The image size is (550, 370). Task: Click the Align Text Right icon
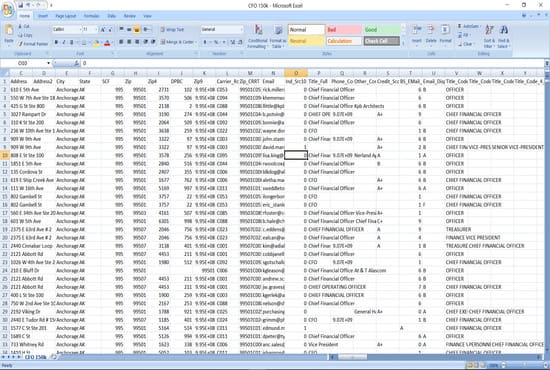coord(137,42)
